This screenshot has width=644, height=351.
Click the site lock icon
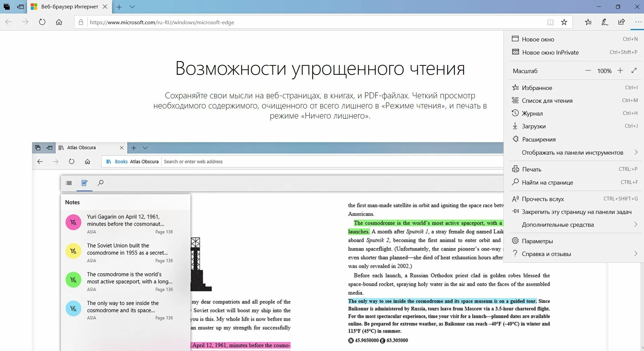(81, 22)
